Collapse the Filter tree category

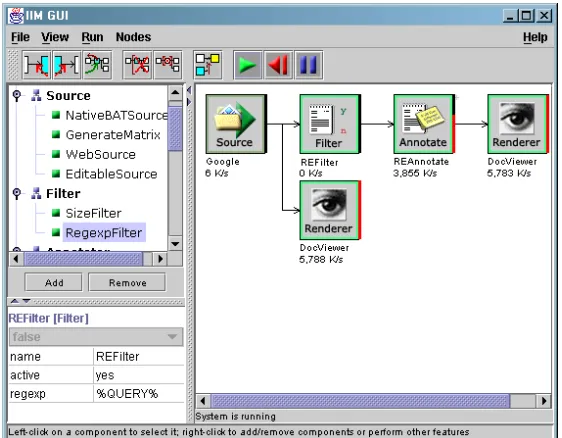(16, 193)
